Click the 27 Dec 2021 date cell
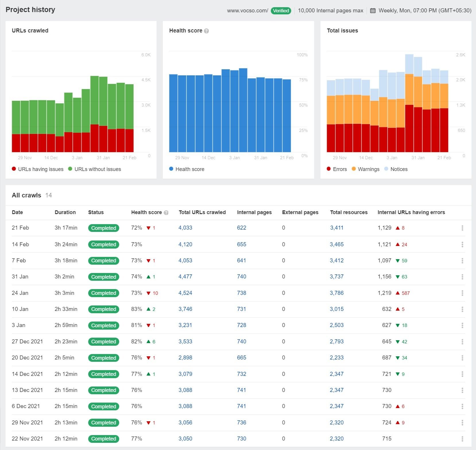This screenshot has width=476, height=450. (27, 341)
